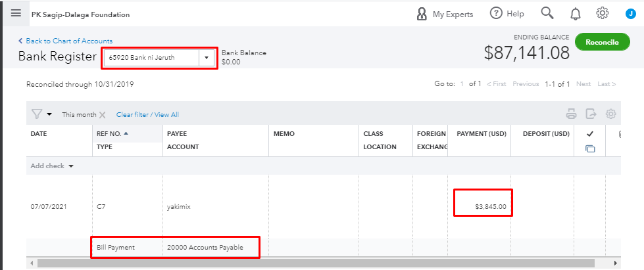The width and height of the screenshot is (644, 270).
Task: Remove the This month filter
Action: [103, 115]
